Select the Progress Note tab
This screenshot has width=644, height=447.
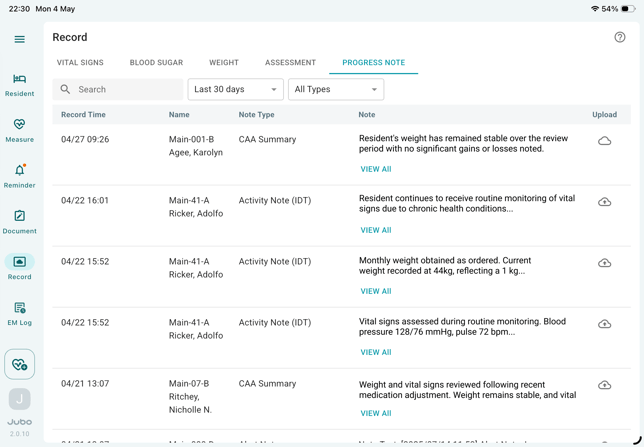374,62
